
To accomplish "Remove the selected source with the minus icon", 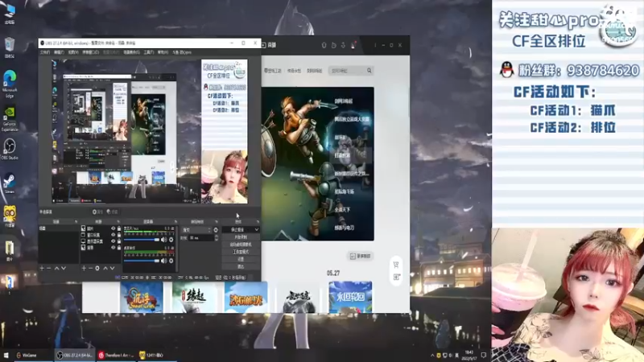I will point(90,268).
